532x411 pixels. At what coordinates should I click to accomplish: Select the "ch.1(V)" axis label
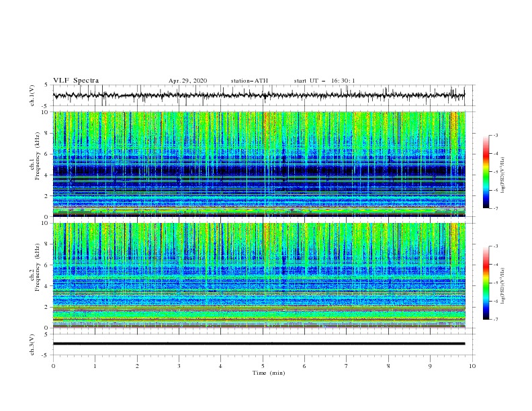pos(32,95)
